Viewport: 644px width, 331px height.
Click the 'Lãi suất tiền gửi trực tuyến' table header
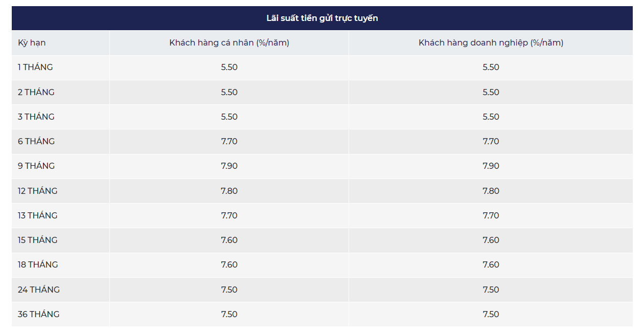click(x=322, y=18)
